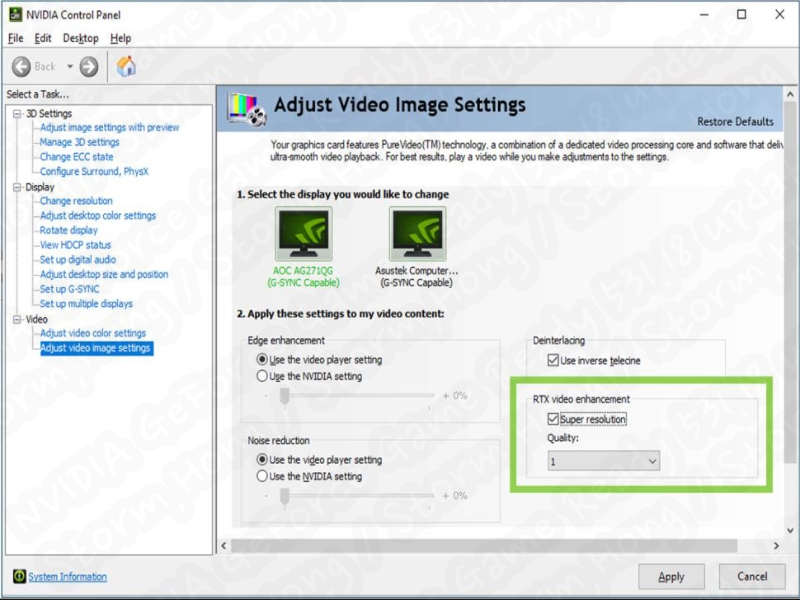Collapse the 3D Settings tree node
The width and height of the screenshot is (800, 600).
17,114
